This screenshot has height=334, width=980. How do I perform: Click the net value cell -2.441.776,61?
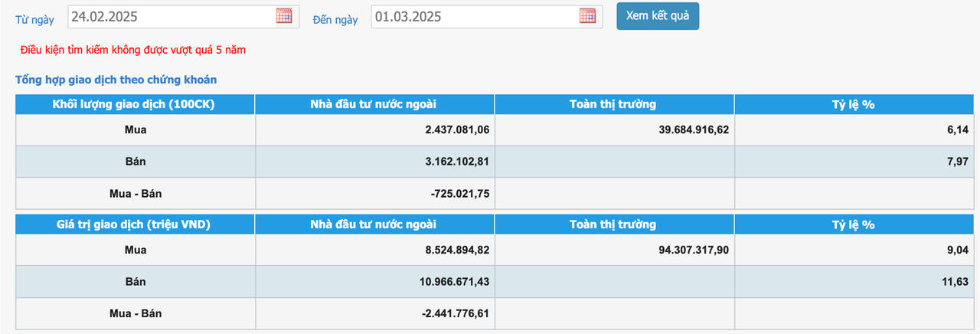click(457, 314)
